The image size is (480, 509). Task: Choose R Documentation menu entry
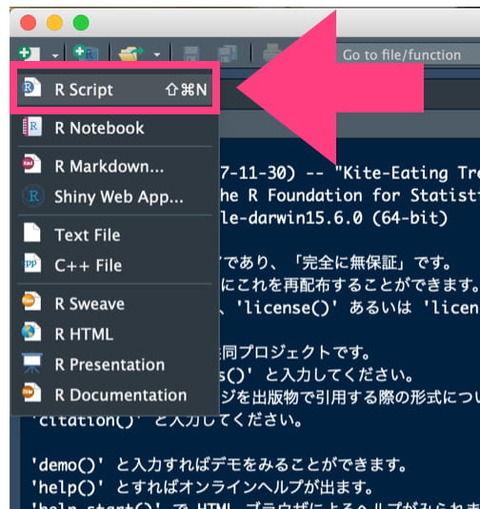(115, 395)
